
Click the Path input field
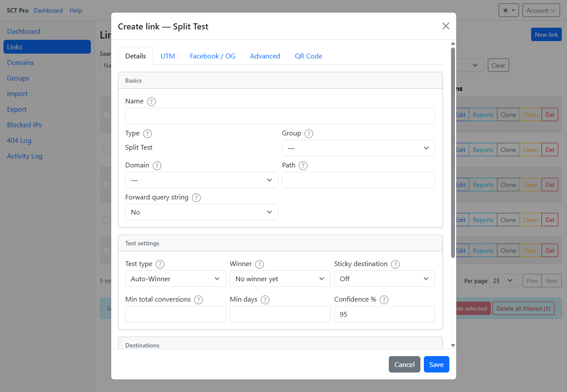[x=359, y=180]
